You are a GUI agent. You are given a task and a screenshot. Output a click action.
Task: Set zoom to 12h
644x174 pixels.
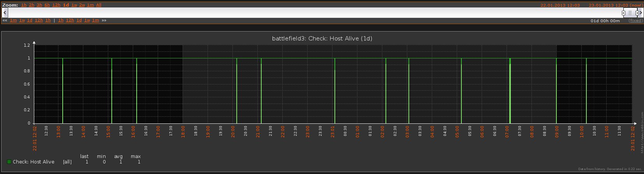click(56, 5)
